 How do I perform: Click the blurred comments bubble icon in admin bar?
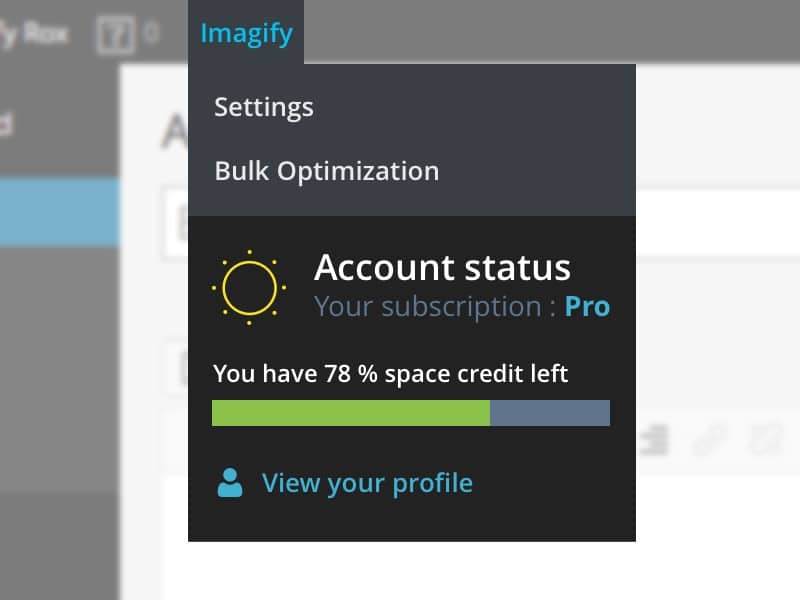(116, 35)
